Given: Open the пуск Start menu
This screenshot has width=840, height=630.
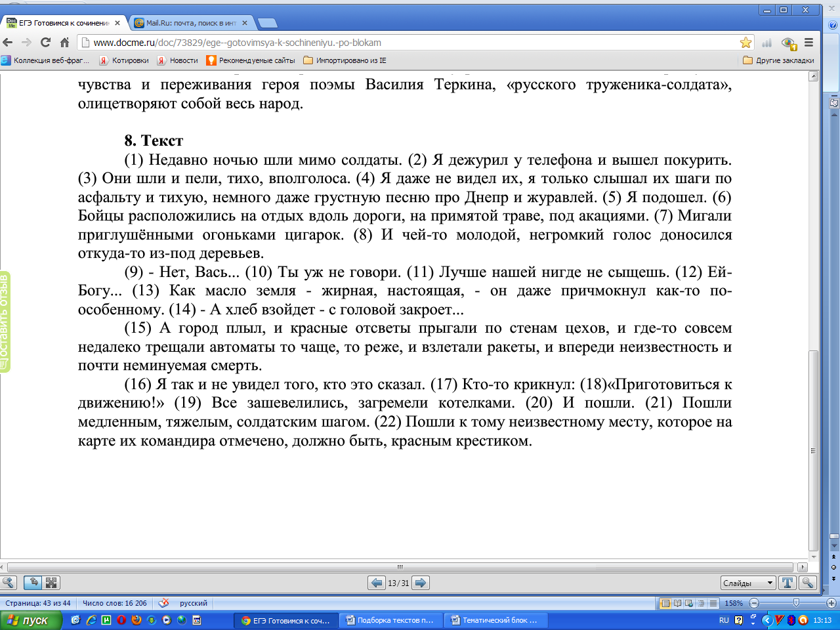Looking at the screenshot, I should (31, 620).
